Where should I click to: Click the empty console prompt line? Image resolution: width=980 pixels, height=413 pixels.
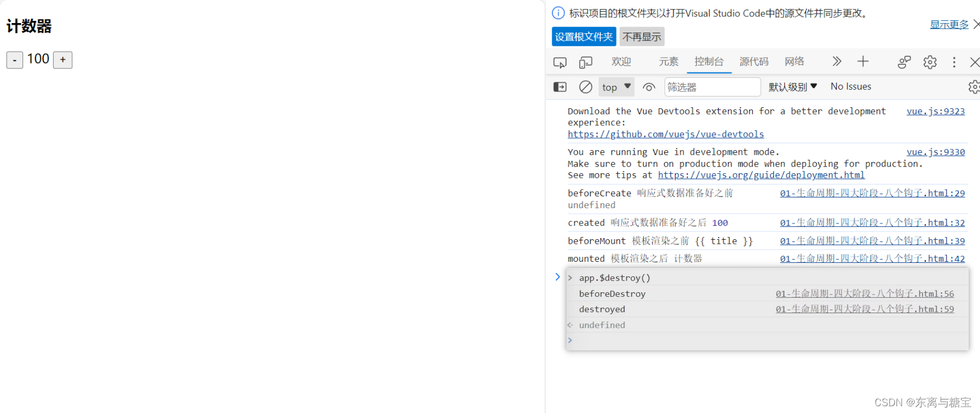click(x=767, y=341)
